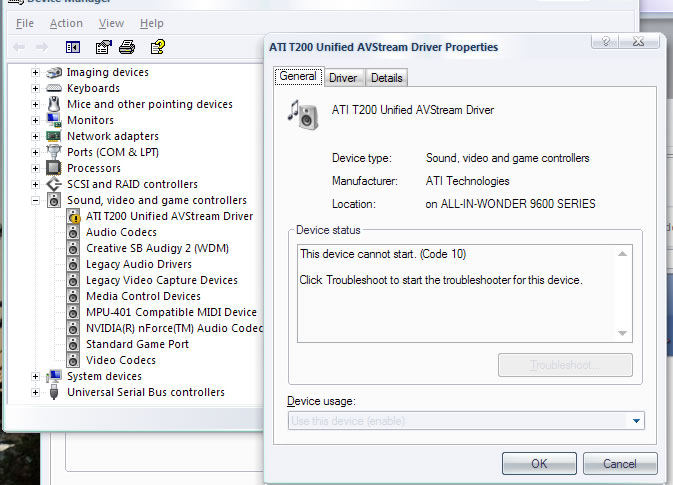The height and width of the screenshot is (485, 673).
Task: Click the Sound, video and game controllers speaker icon
Action: point(54,200)
